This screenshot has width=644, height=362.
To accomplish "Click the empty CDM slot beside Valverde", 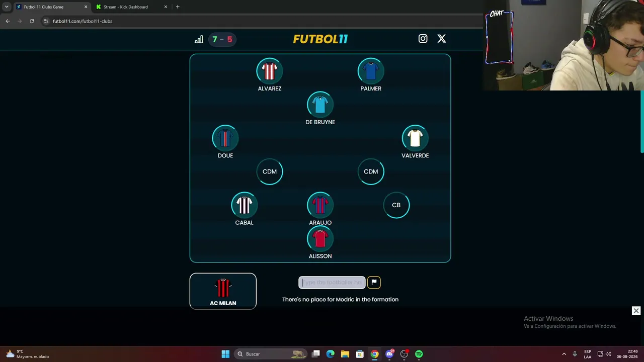I will [x=371, y=171].
